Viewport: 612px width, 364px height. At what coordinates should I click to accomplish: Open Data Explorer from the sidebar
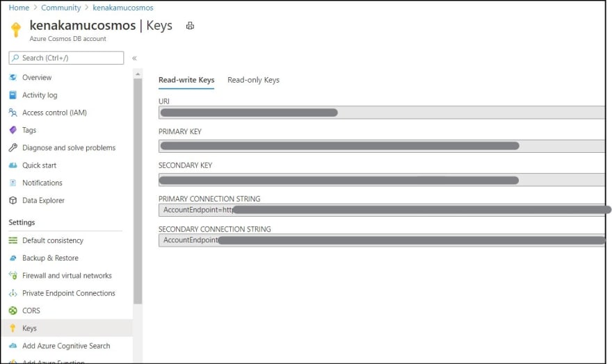coord(43,200)
